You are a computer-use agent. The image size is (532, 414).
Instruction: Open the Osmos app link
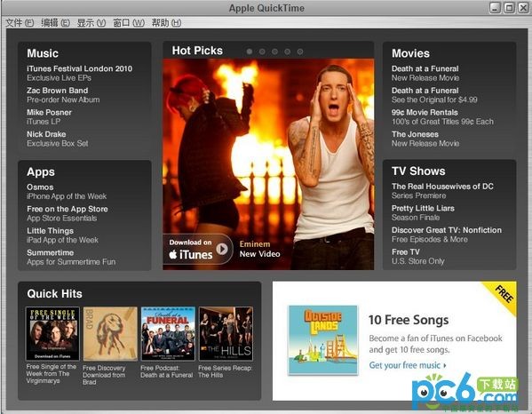[67, 192]
